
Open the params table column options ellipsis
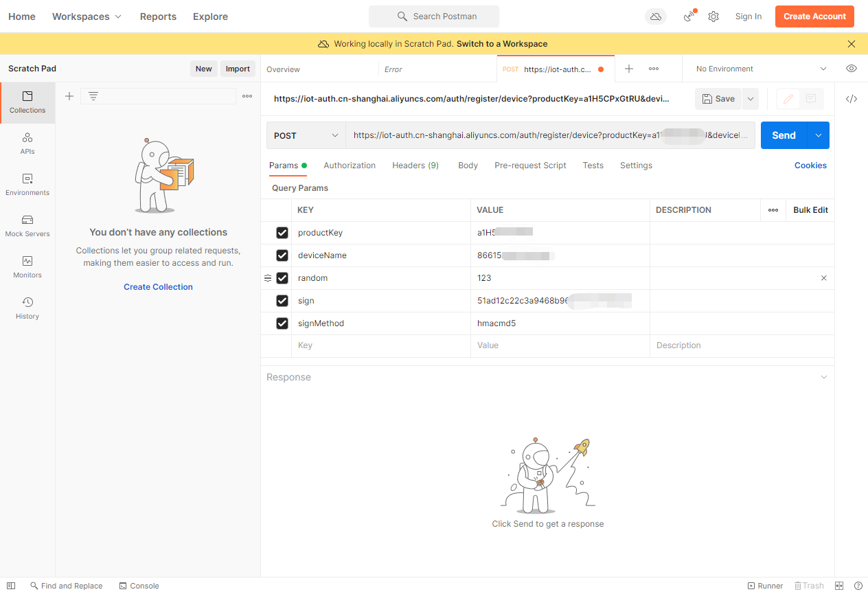(773, 210)
